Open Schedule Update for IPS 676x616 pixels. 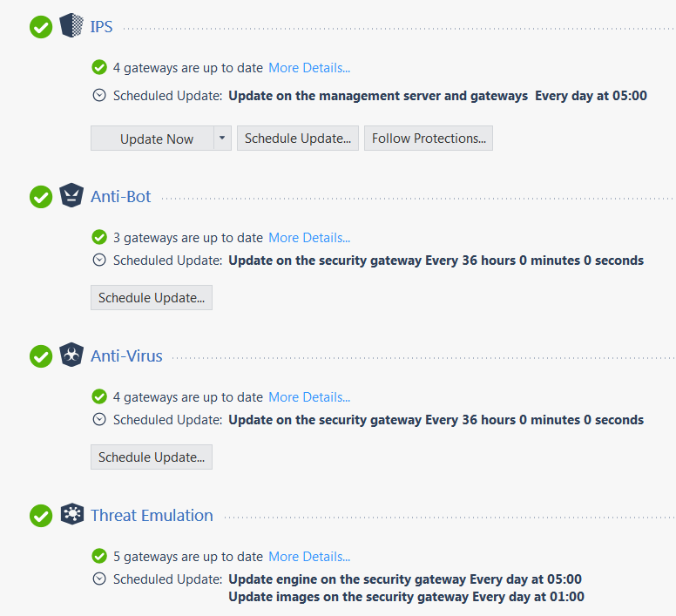pos(298,139)
